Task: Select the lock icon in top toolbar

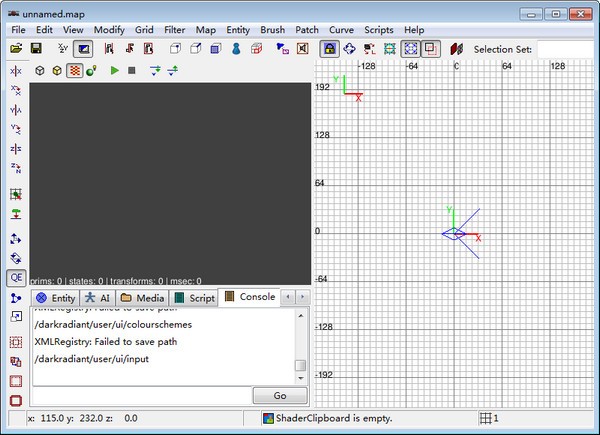Action: point(328,48)
